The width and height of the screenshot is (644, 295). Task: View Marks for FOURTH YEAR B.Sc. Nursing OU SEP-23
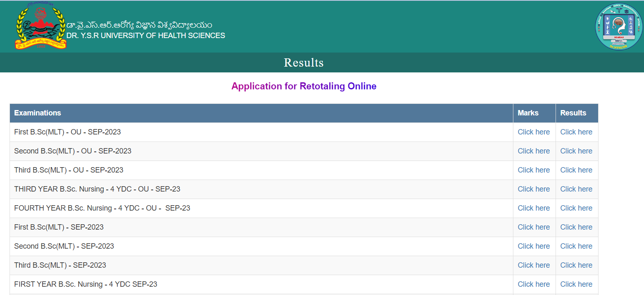[x=534, y=208]
